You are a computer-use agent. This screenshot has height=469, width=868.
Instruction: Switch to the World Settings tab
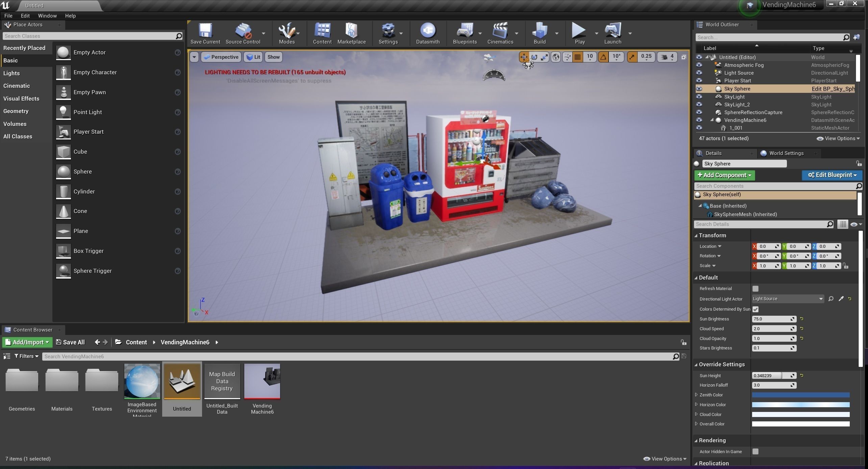click(x=786, y=153)
